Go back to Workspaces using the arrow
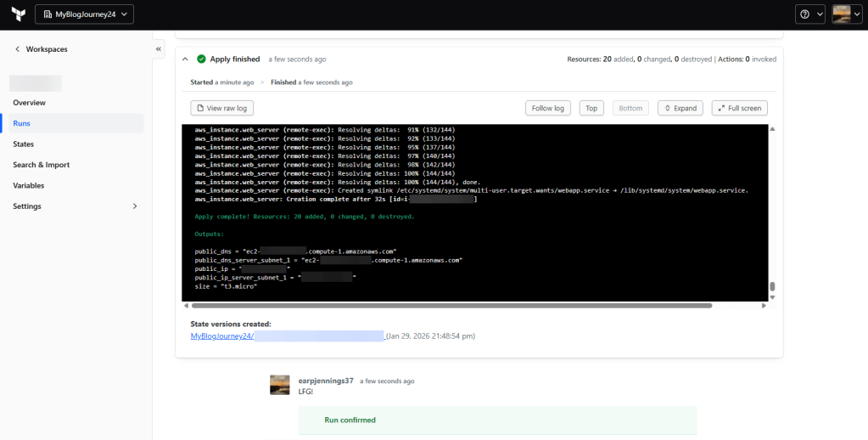The image size is (868, 440). (x=17, y=49)
